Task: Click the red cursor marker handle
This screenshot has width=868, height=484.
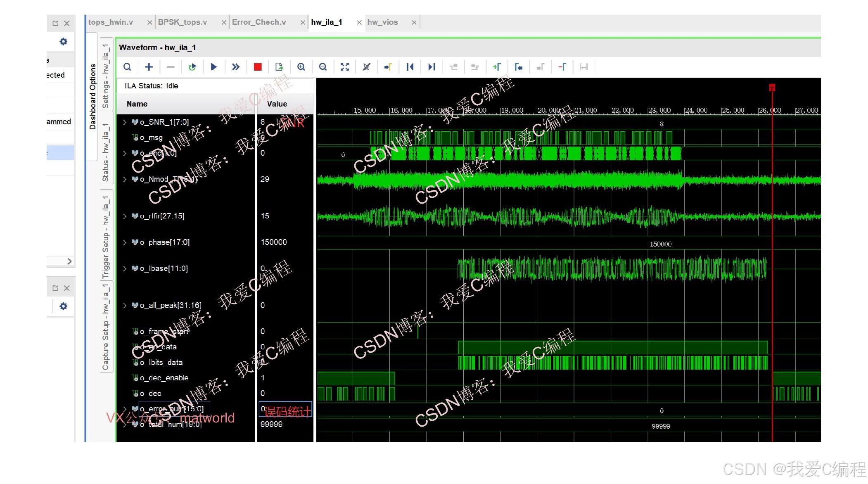Action: point(772,87)
